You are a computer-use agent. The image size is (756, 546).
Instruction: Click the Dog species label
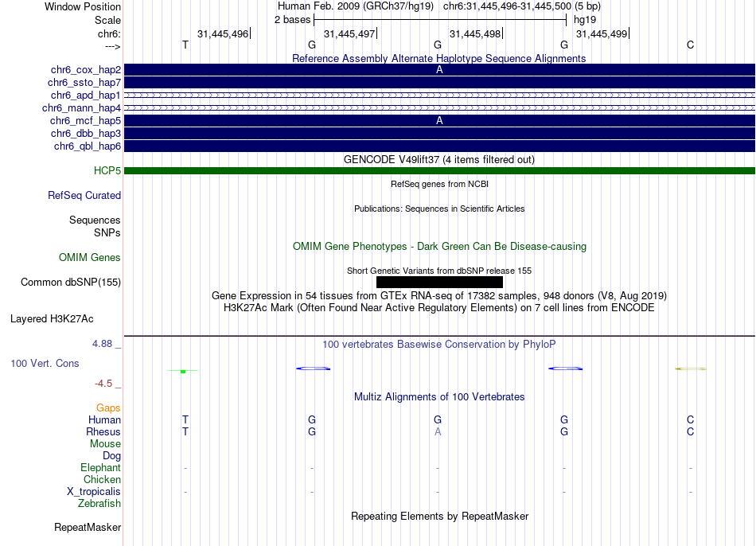pyautogui.click(x=112, y=456)
